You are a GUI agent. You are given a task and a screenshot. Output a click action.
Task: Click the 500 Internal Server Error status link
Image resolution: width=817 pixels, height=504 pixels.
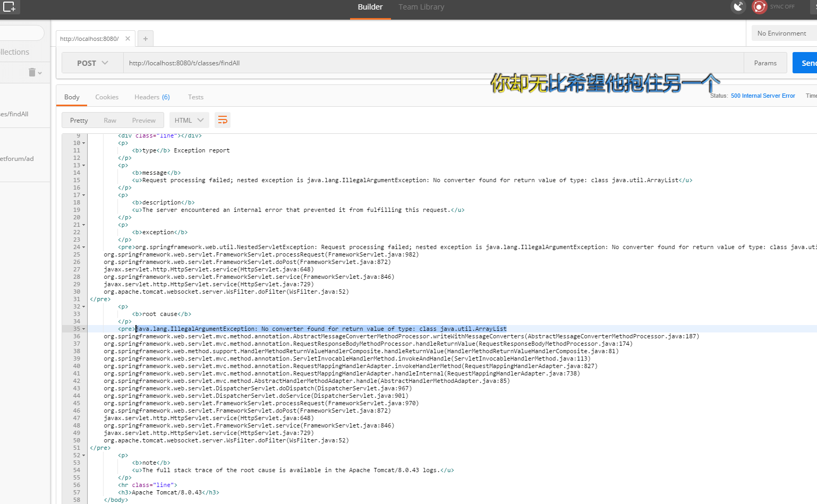(763, 96)
